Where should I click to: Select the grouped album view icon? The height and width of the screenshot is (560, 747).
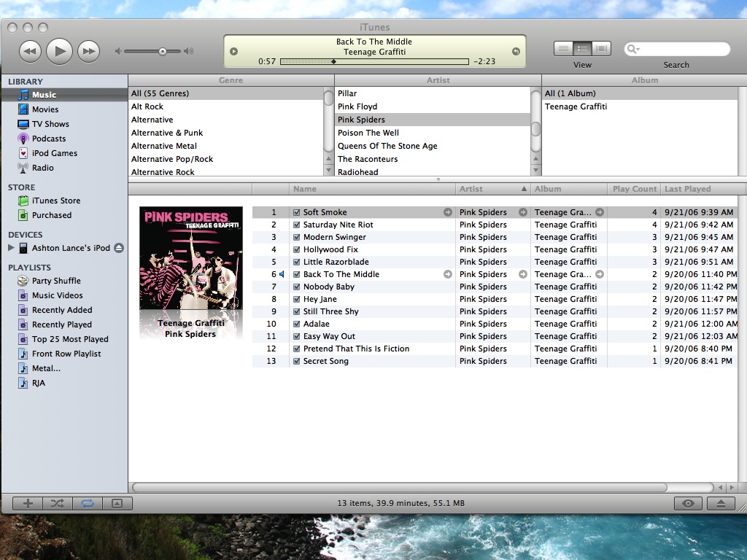(x=582, y=49)
